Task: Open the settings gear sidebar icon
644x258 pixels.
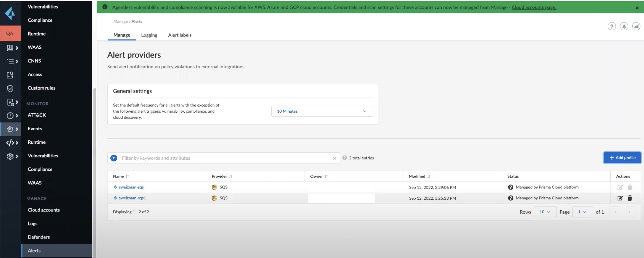Action: coord(10,156)
